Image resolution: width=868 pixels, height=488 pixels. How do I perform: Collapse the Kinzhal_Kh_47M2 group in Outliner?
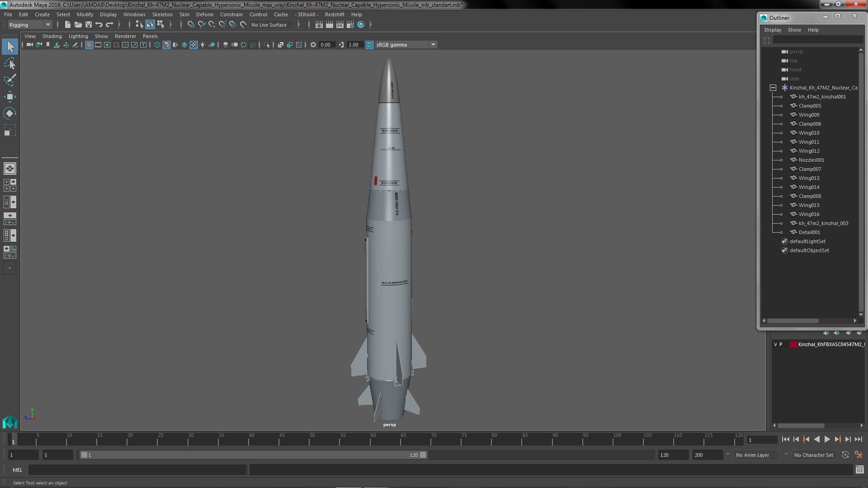point(773,88)
